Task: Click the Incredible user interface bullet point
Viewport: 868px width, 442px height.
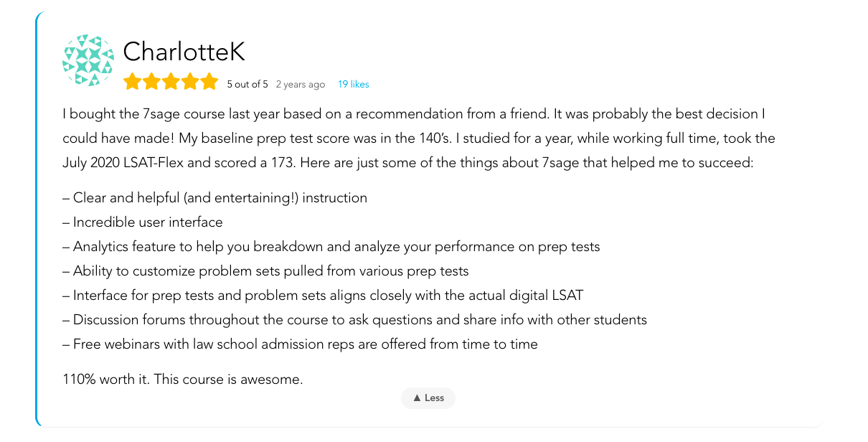Action: [143, 222]
